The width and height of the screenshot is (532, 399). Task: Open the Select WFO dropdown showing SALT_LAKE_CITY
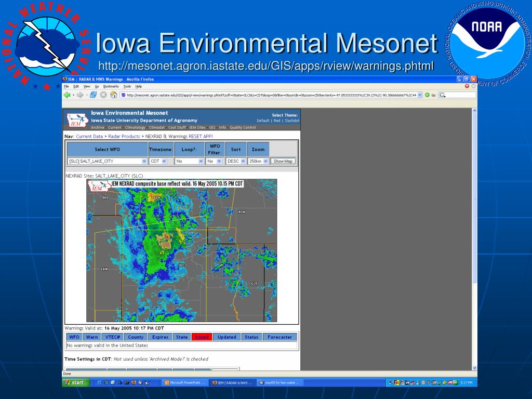107,161
